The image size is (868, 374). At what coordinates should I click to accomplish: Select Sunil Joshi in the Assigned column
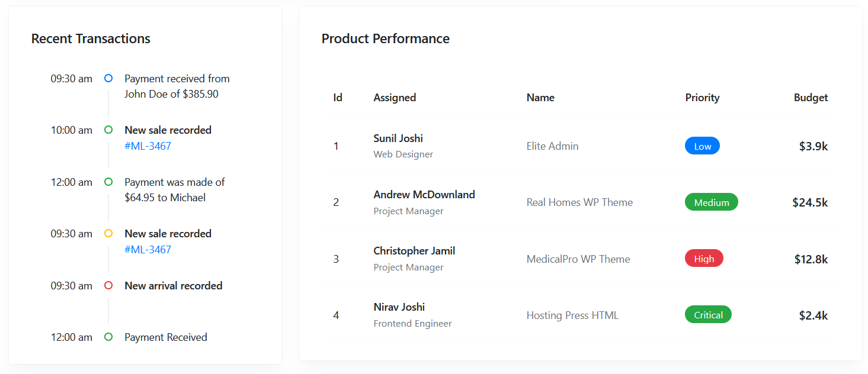[x=398, y=138]
